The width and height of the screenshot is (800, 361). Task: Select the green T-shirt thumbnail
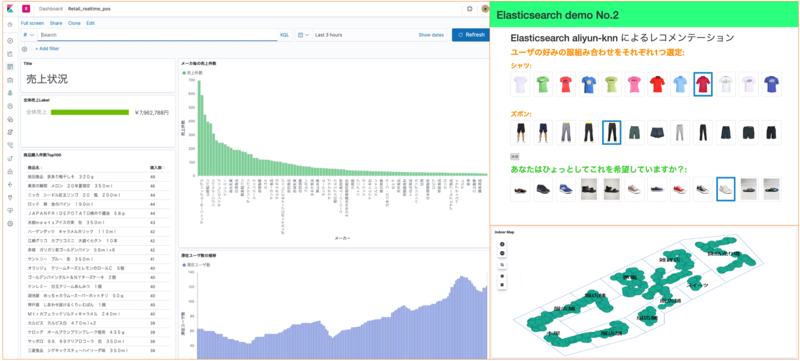(x=543, y=84)
